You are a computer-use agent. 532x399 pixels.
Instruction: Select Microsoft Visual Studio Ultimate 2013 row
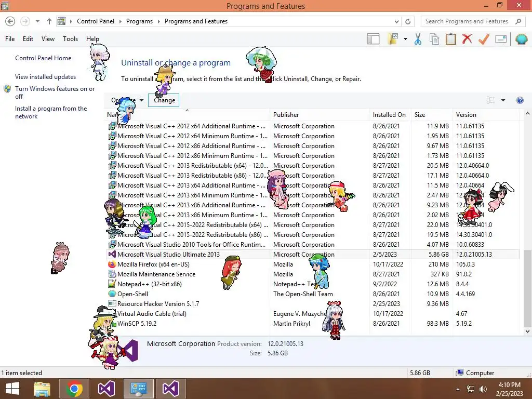pos(313,255)
